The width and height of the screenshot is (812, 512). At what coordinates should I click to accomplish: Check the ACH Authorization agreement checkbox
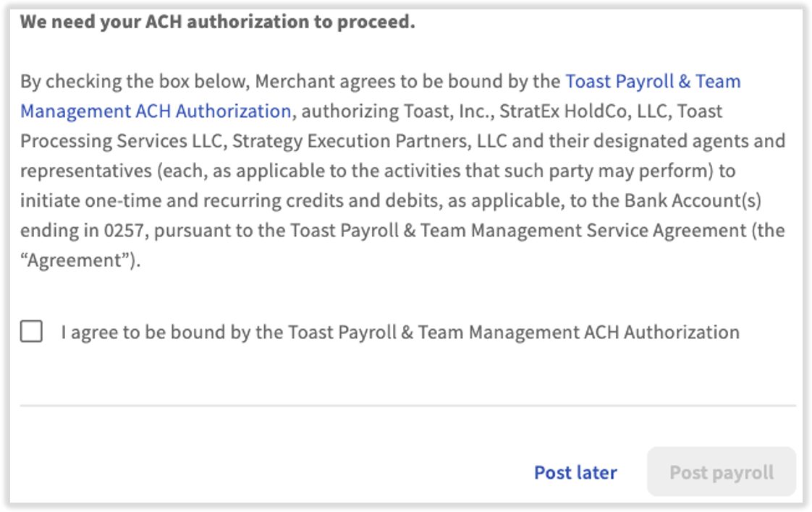pos(32,330)
